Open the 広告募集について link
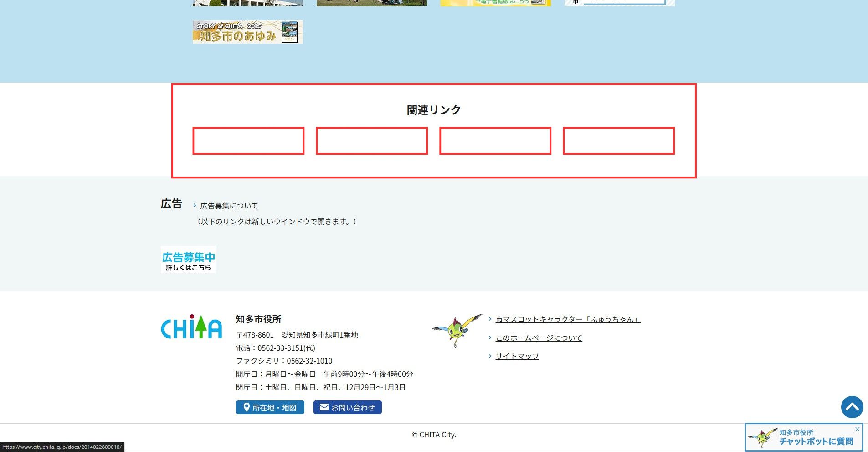 point(229,206)
